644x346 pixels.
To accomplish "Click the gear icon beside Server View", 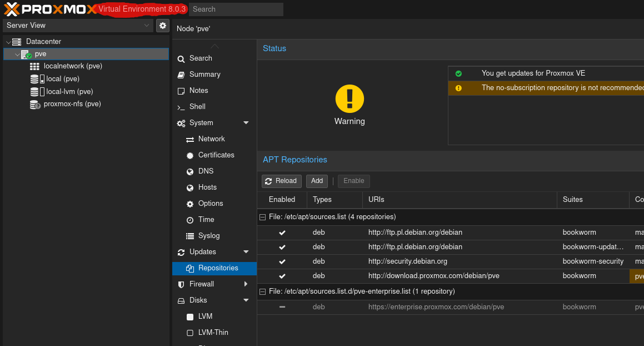I will pos(162,26).
